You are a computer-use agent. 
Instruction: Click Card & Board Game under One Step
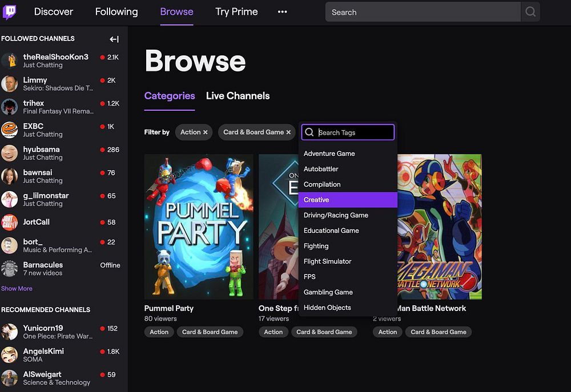(324, 332)
